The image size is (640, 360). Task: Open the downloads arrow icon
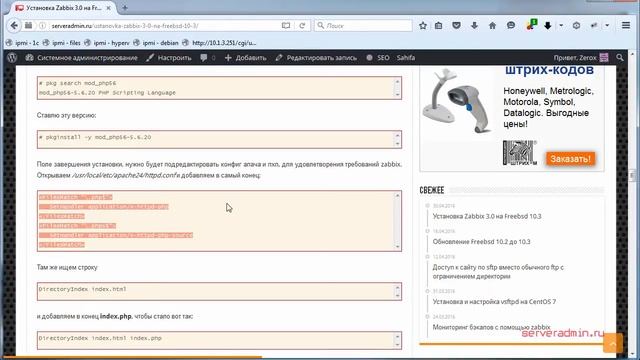click(x=474, y=25)
